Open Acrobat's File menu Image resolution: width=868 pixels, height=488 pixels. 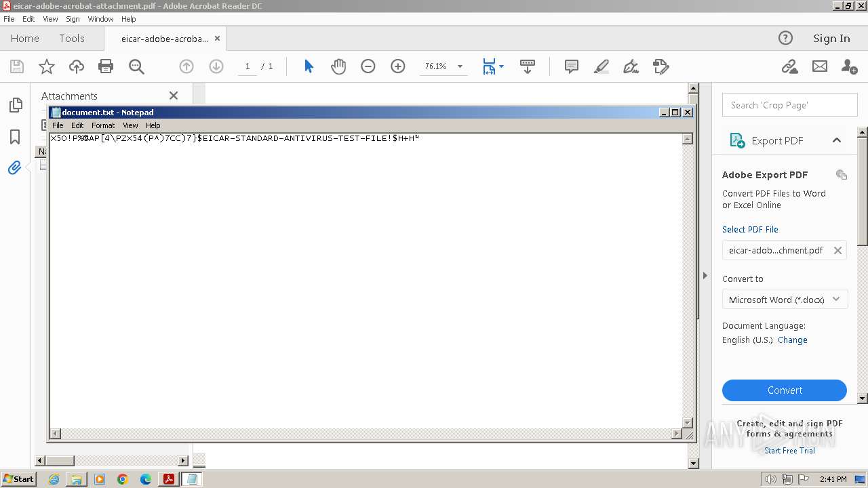(x=9, y=19)
